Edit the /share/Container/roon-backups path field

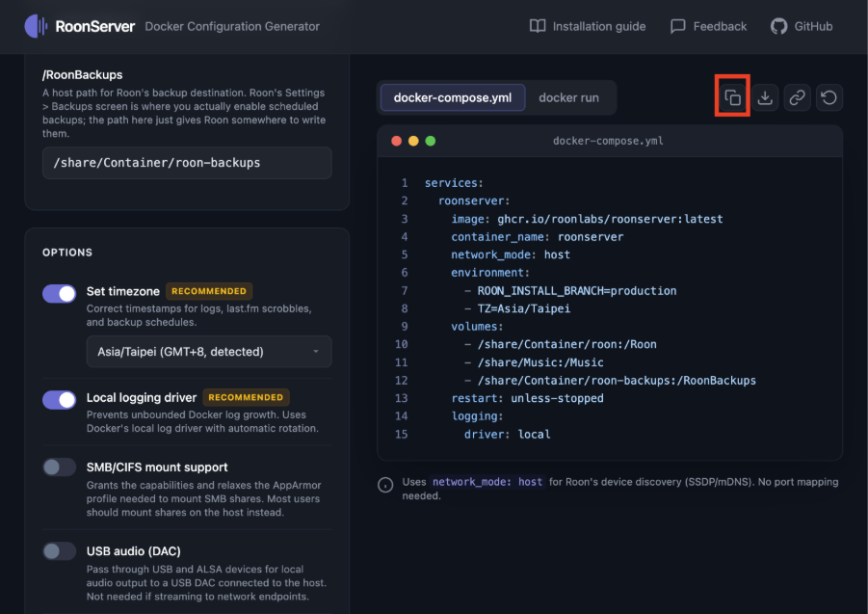click(187, 163)
